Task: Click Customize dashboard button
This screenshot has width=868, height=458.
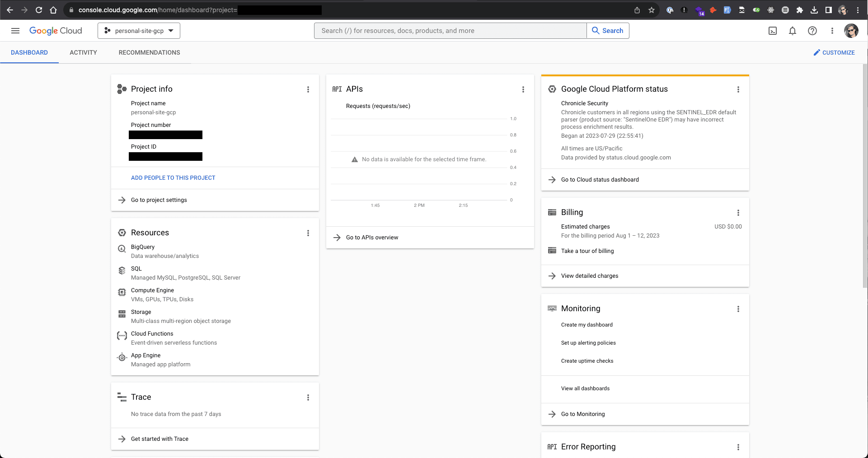Action: (x=834, y=52)
